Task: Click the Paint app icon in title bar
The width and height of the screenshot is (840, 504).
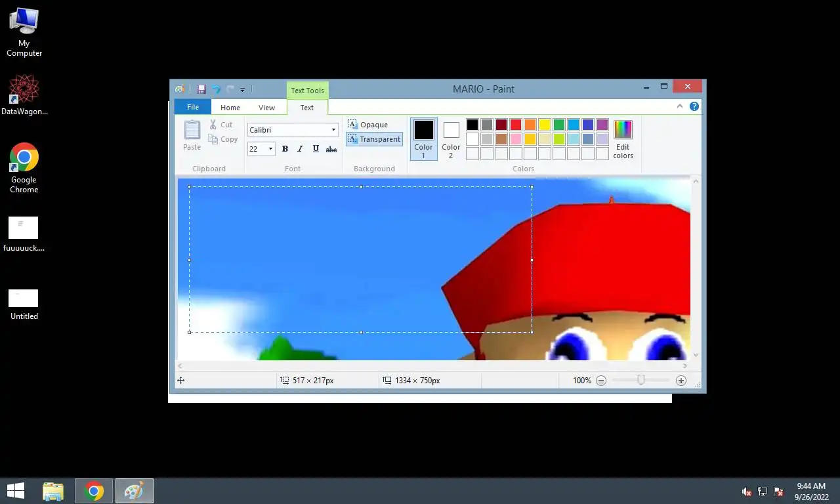Action: click(179, 89)
